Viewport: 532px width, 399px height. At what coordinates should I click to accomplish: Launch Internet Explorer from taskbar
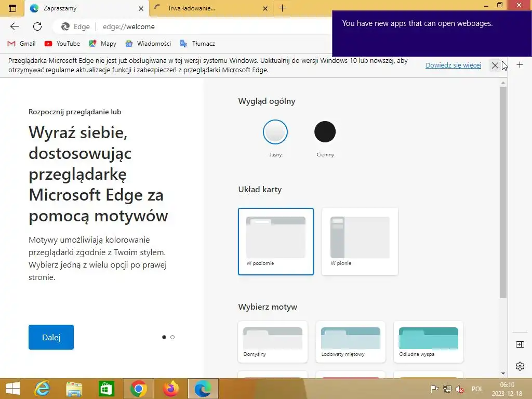point(42,389)
